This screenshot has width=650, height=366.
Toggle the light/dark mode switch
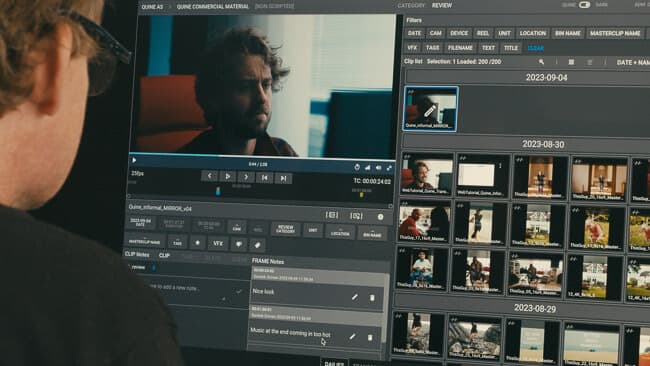[585, 5]
